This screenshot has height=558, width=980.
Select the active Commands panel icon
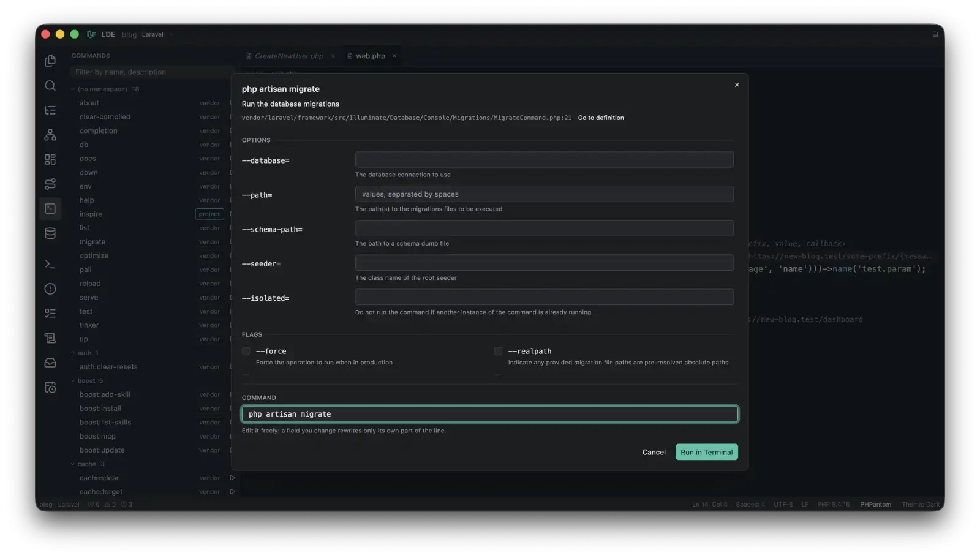click(x=50, y=209)
